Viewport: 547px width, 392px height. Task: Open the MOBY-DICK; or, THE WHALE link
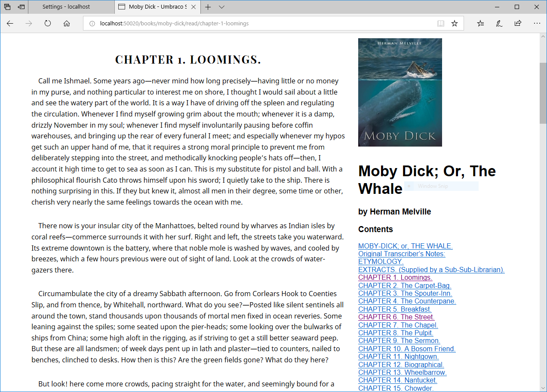pyautogui.click(x=406, y=246)
